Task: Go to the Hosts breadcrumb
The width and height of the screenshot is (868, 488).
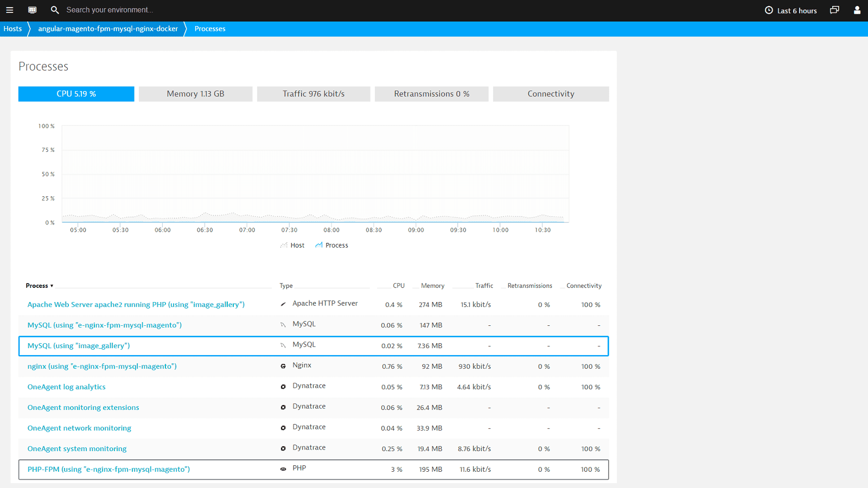Action: point(12,29)
